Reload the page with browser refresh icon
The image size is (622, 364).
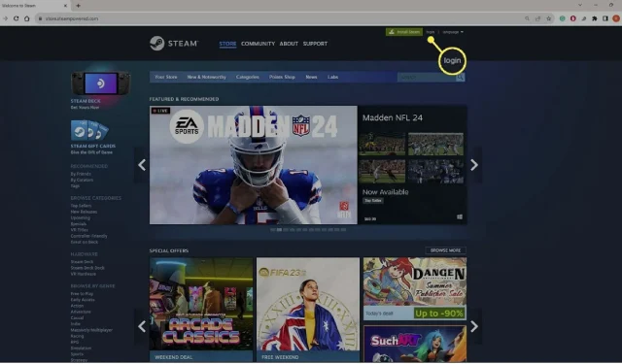tap(16, 18)
